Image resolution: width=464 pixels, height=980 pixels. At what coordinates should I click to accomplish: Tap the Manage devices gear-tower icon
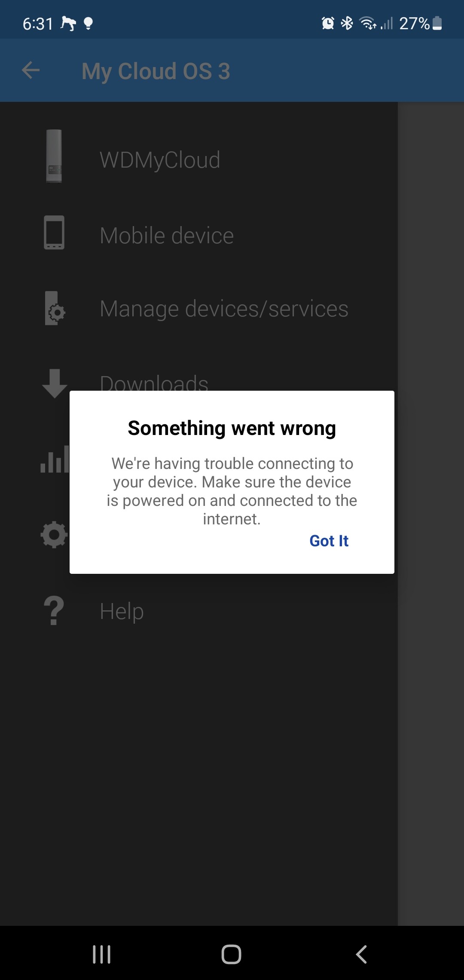click(55, 308)
